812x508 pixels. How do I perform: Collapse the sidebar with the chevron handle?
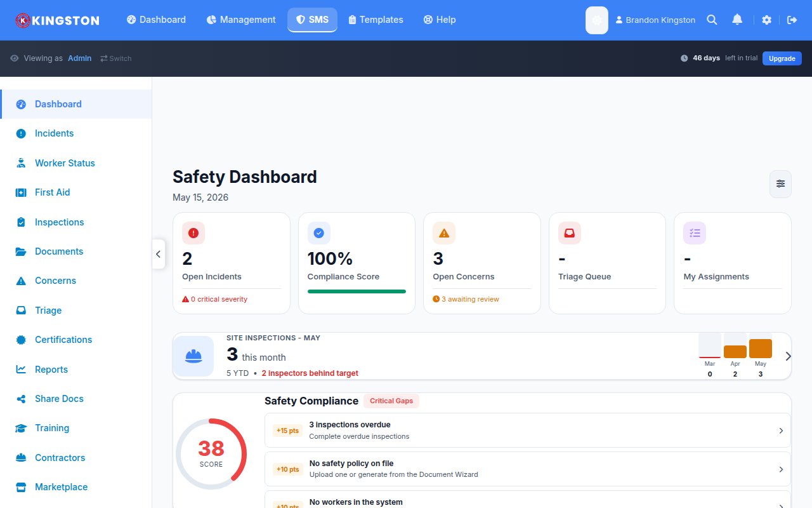click(x=159, y=254)
